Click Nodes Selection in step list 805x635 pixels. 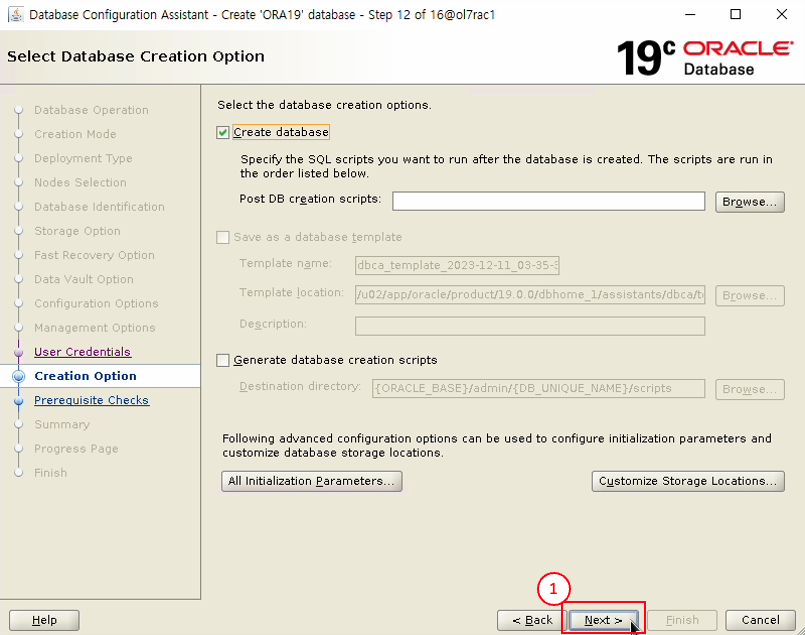coord(80,182)
